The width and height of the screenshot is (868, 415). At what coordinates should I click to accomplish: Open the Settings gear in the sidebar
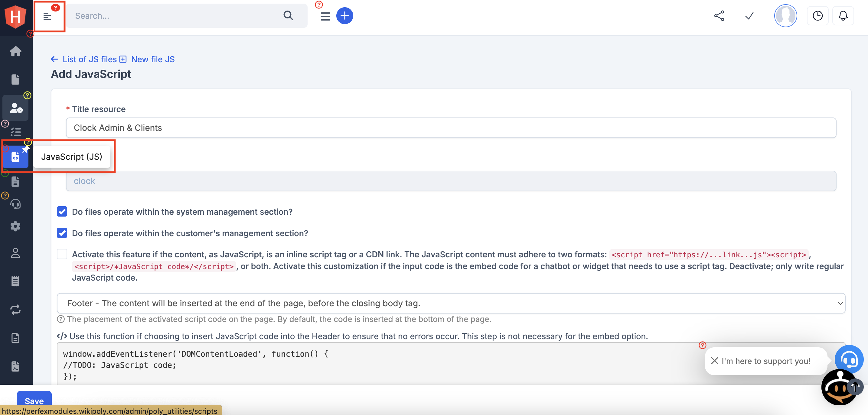click(15, 226)
